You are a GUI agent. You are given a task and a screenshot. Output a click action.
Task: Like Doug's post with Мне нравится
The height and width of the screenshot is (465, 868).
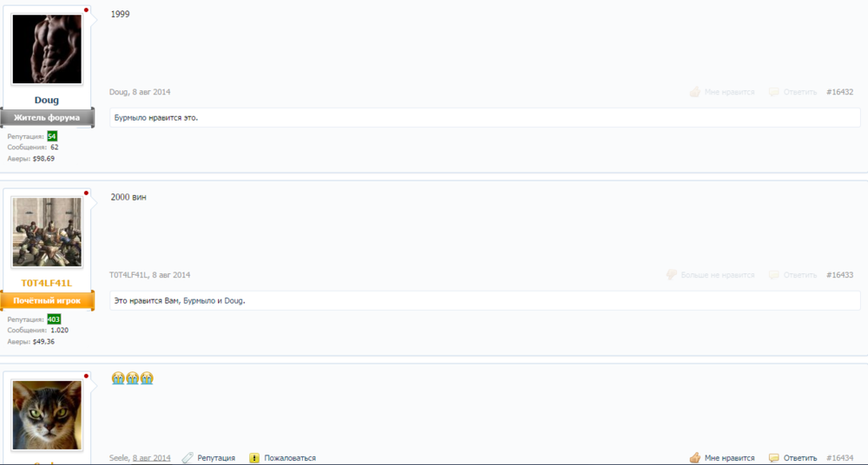click(728, 92)
